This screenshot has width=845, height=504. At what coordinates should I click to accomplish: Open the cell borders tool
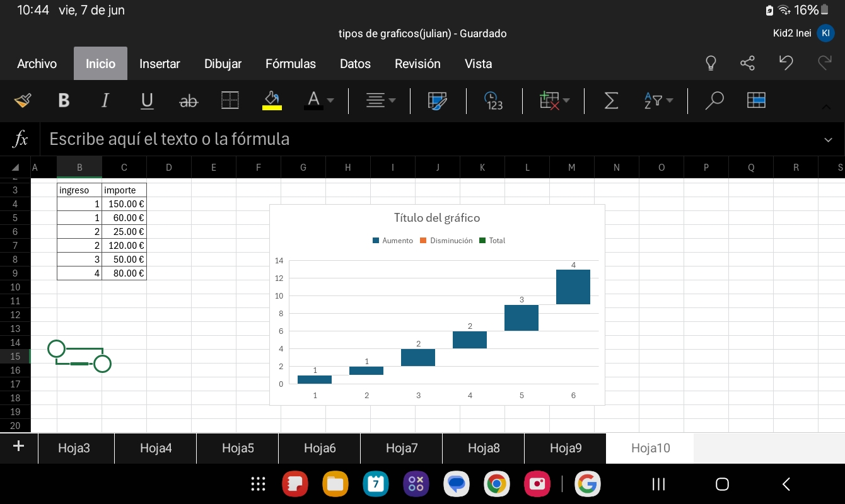pyautogui.click(x=230, y=100)
